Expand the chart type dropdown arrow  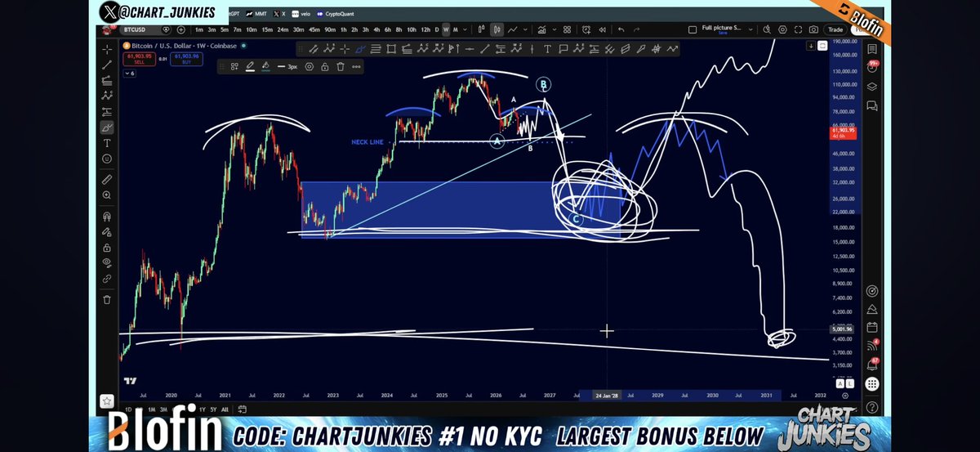click(525, 29)
